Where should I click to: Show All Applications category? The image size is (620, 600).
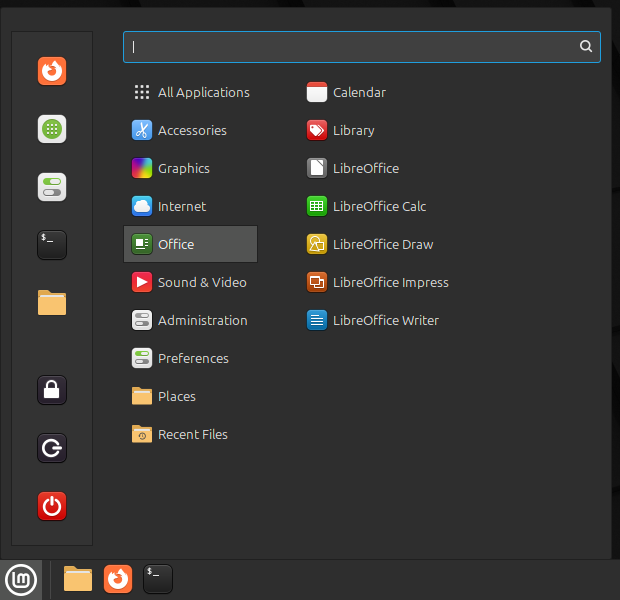pos(191,92)
